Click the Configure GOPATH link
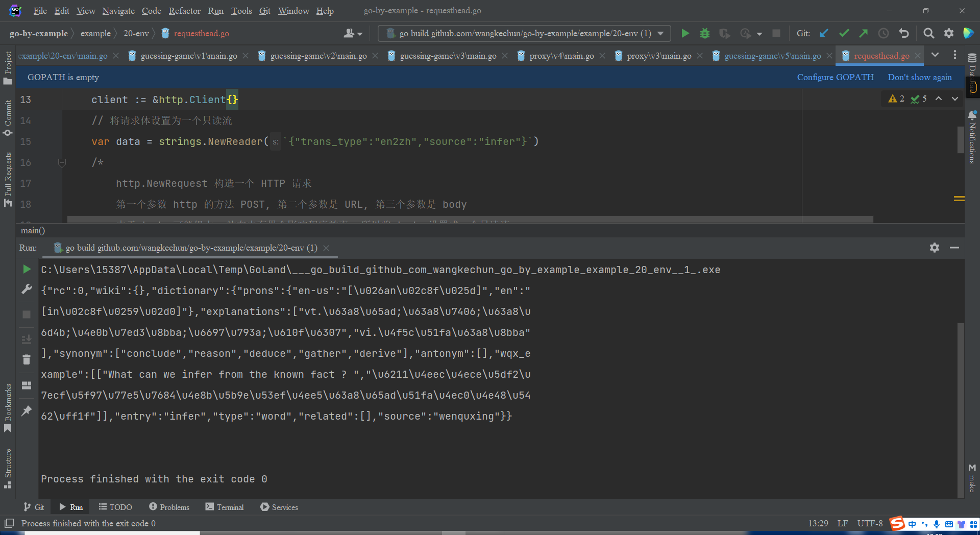 click(x=835, y=77)
